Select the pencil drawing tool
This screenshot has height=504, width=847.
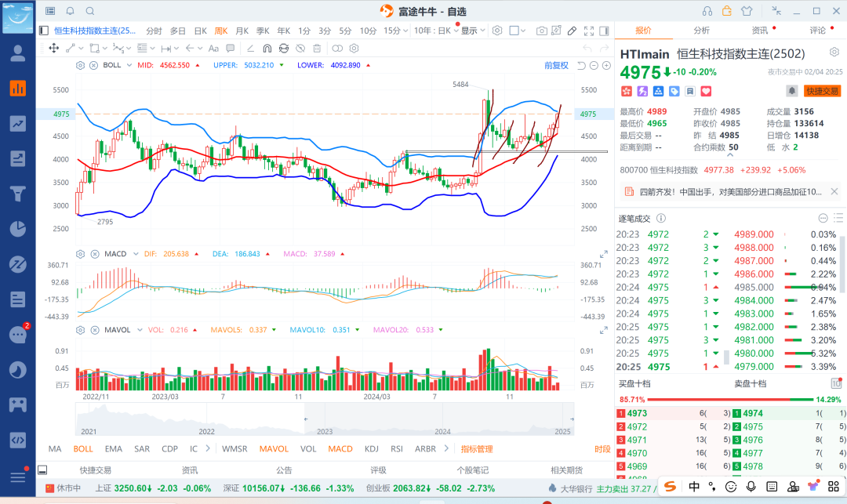572,31
